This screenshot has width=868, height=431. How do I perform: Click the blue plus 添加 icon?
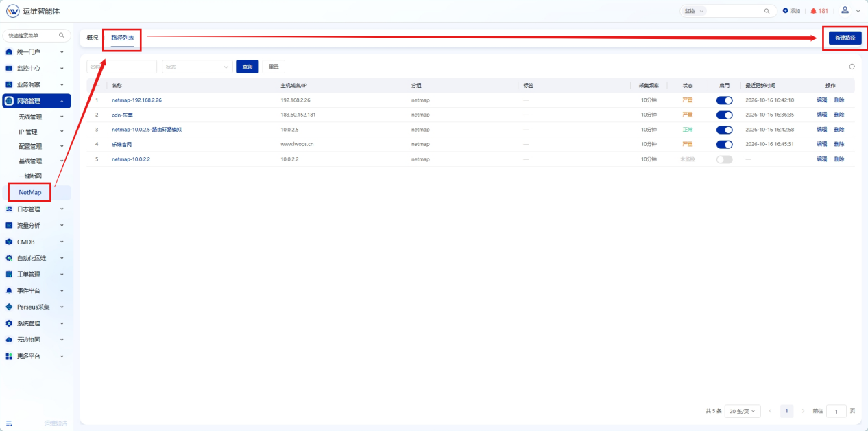786,11
